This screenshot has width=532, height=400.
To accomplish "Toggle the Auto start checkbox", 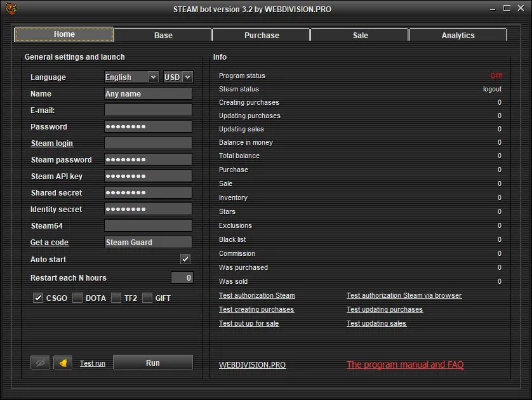I will [x=185, y=259].
